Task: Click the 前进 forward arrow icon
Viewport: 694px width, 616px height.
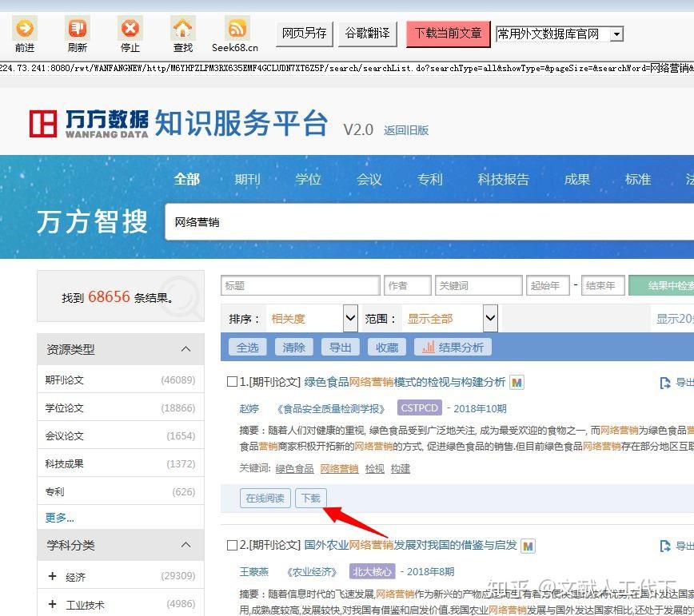Action: [24, 28]
